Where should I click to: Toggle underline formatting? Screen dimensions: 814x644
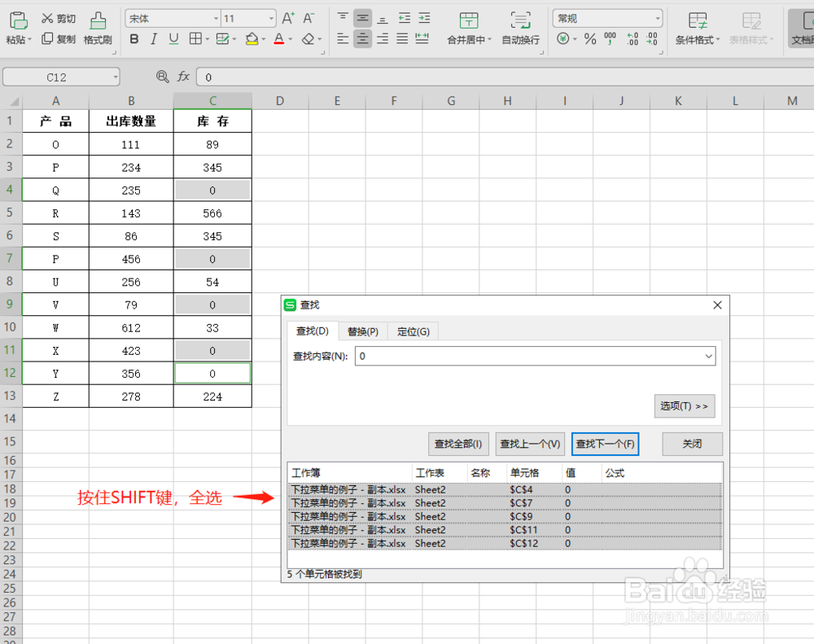(x=172, y=38)
